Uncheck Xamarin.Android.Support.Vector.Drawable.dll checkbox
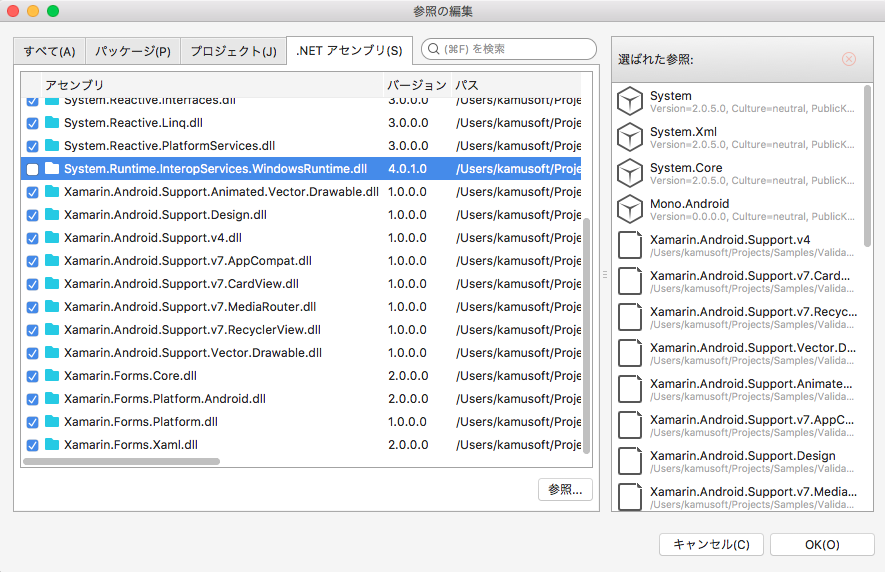The width and height of the screenshot is (885, 572). [32, 353]
